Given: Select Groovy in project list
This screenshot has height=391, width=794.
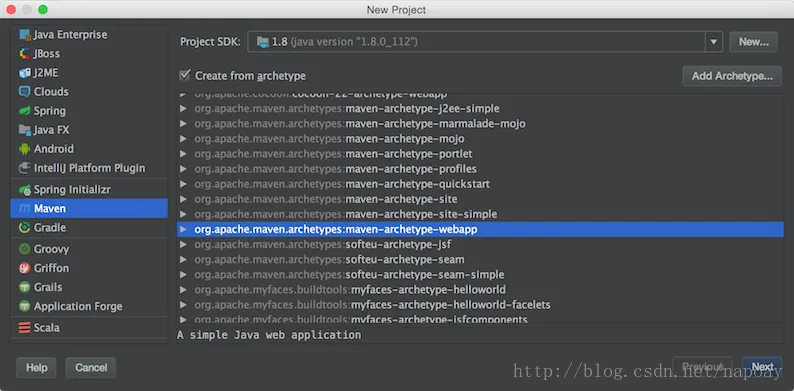Looking at the screenshot, I should tap(89, 249).
